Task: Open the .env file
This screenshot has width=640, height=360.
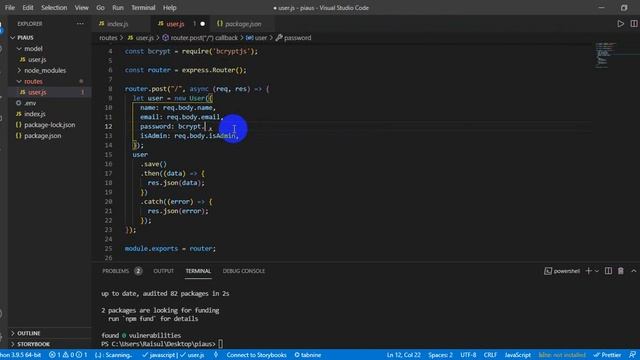Action: tap(50, 103)
